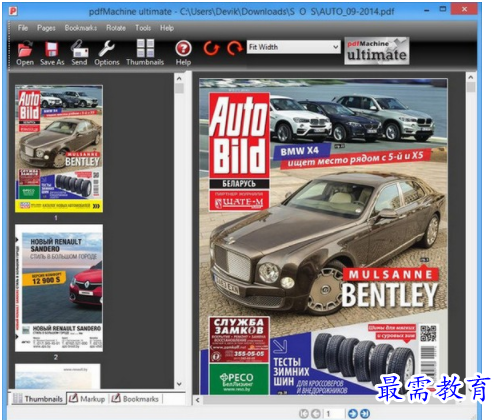Click the pdfMachine ultimate logo
499x420 pixels.
tap(377, 51)
